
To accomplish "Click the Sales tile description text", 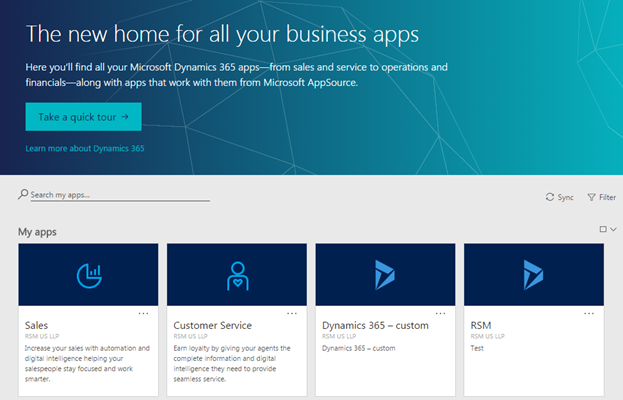I will (x=87, y=363).
